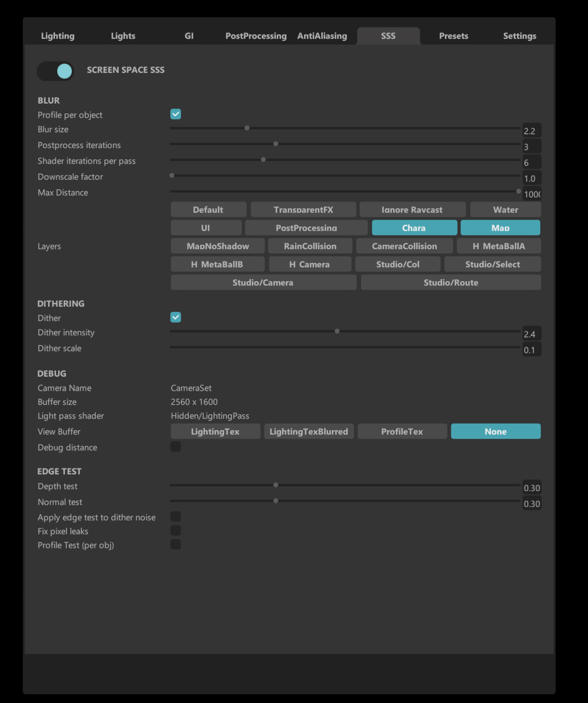Viewport: 588px width, 703px height.
Task: Select the Water layer
Action: pyautogui.click(x=505, y=210)
